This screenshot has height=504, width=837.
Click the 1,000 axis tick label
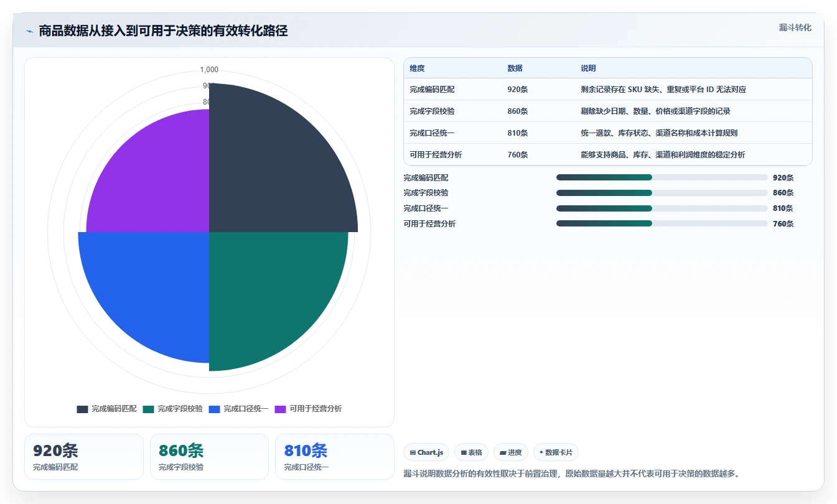209,70
